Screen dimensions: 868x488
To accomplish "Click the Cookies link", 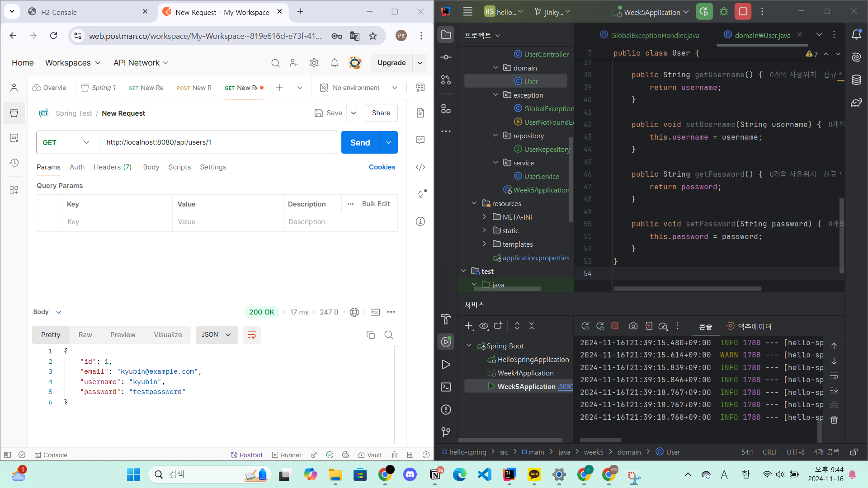I will [382, 167].
